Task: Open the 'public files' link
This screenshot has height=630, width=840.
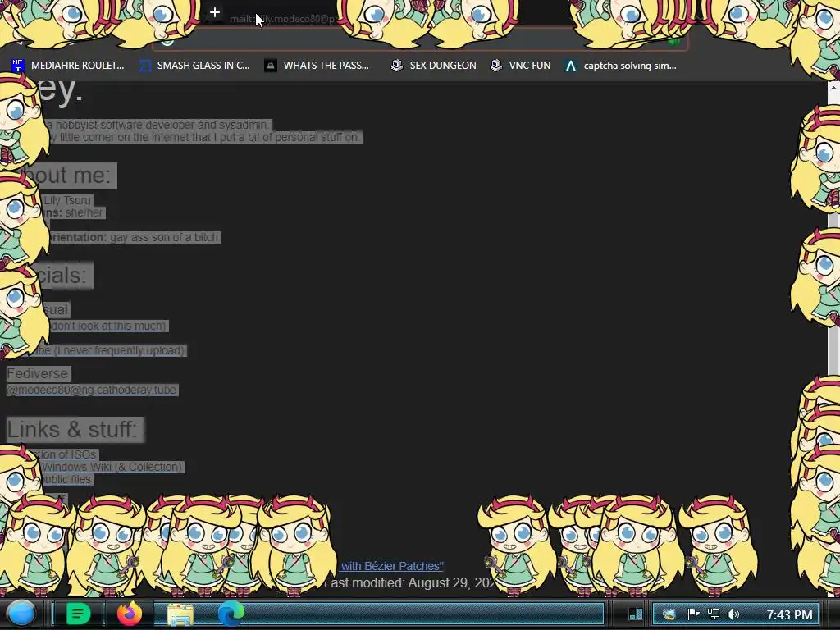Action: coord(66,479)
